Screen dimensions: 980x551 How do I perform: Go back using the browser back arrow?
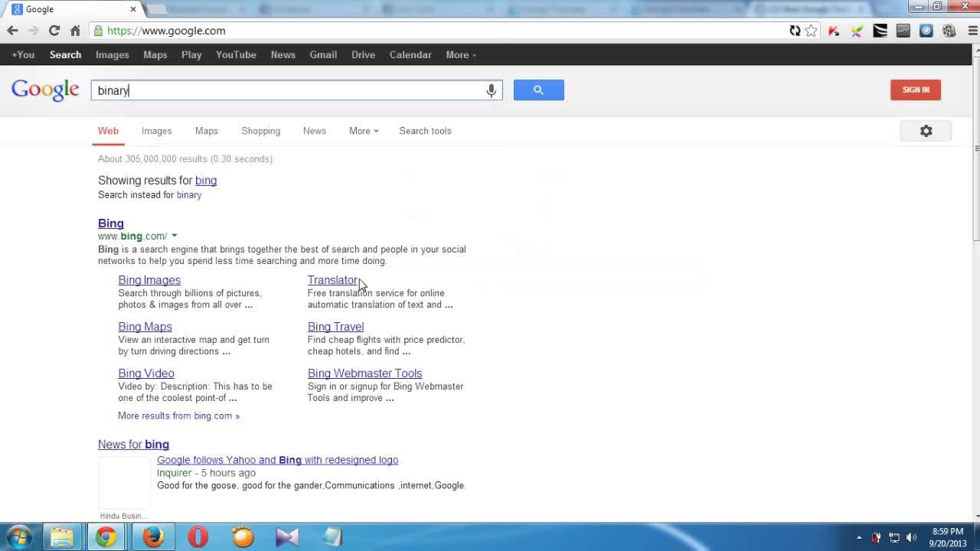(x=12, y=31)
